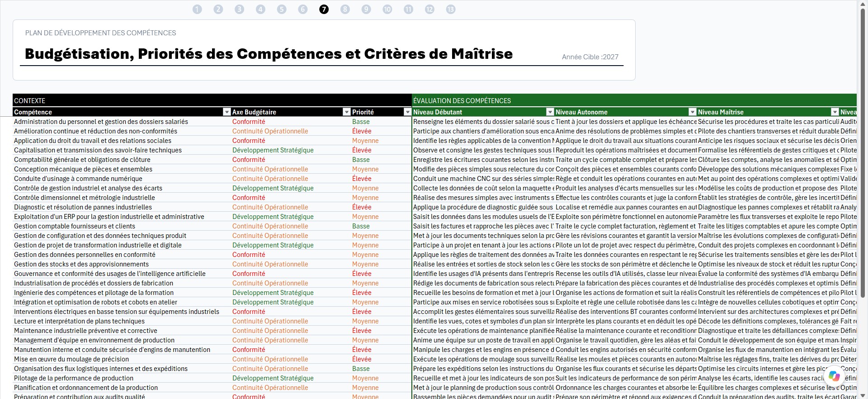The width and height of the screenshot is (868, 399).
Task: Go to step 13 circle
Action: pyautogui.click(x=451, y=9)
